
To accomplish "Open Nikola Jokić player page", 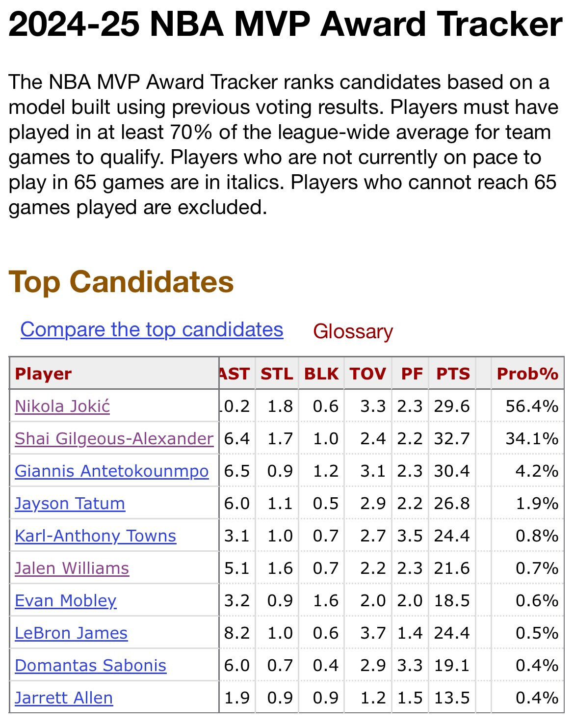I will point(62,406).
